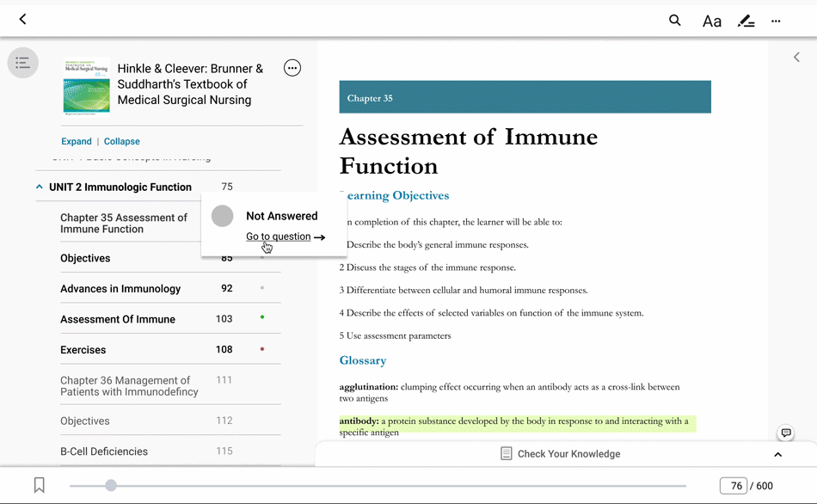Bookmark this page
817x504 pixels.
[x=39, y=485]
